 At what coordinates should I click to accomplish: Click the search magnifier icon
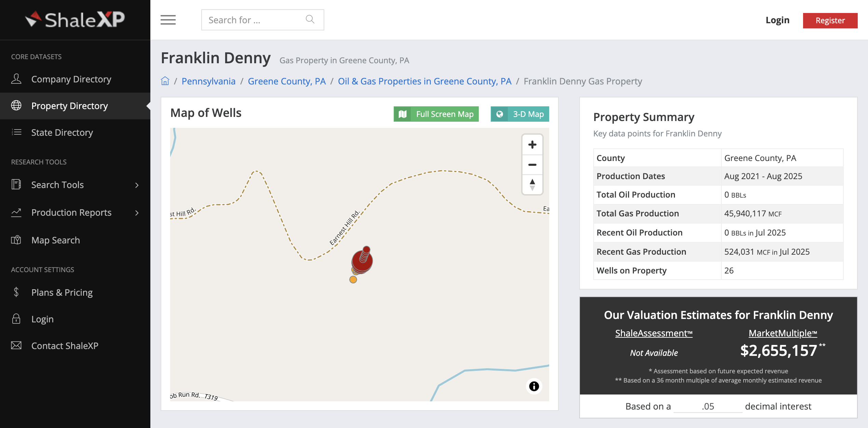coord(310,19)
